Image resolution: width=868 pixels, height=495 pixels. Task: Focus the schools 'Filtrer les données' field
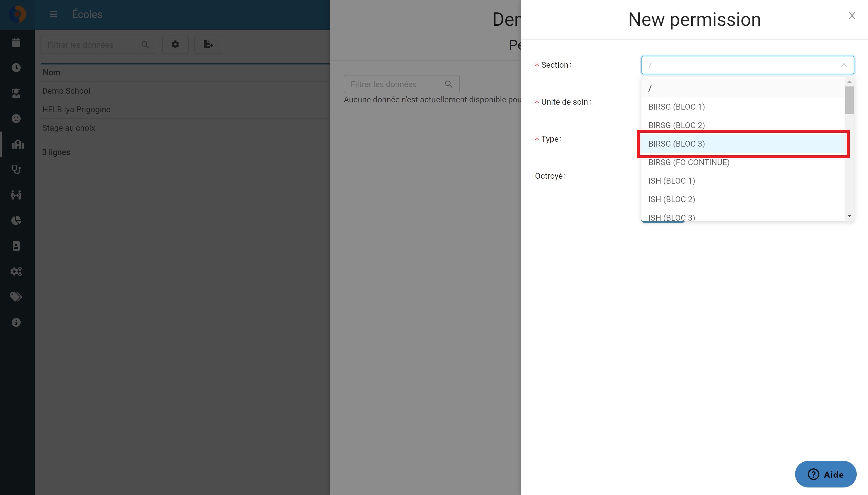(98, 45)
